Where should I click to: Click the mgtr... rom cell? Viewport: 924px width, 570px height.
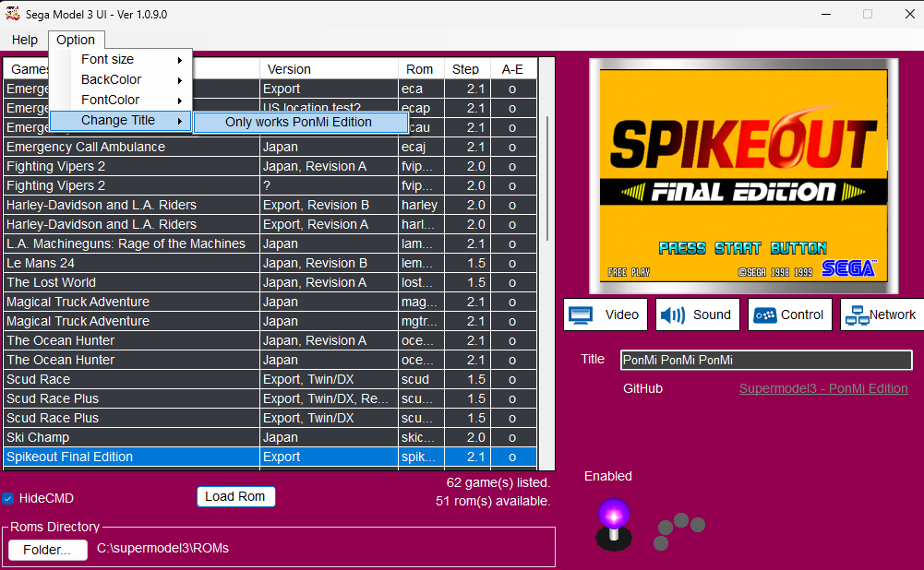tap(421, 322)
